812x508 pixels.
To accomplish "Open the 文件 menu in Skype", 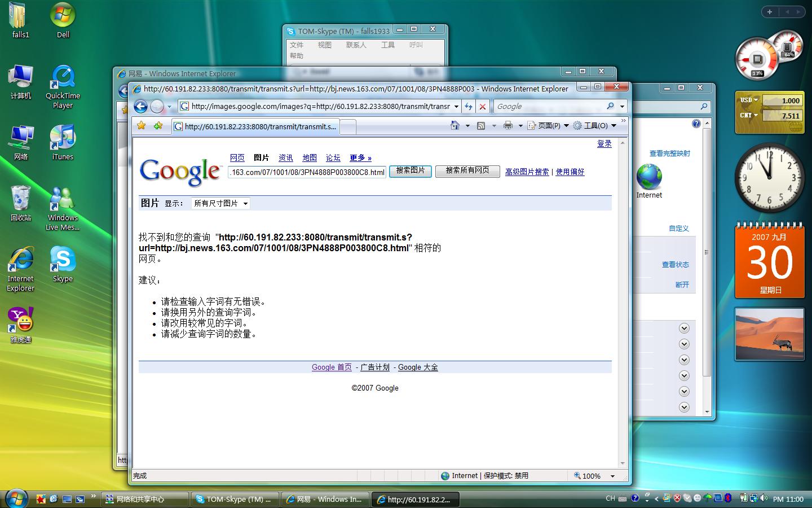I will tap(297, 45).
